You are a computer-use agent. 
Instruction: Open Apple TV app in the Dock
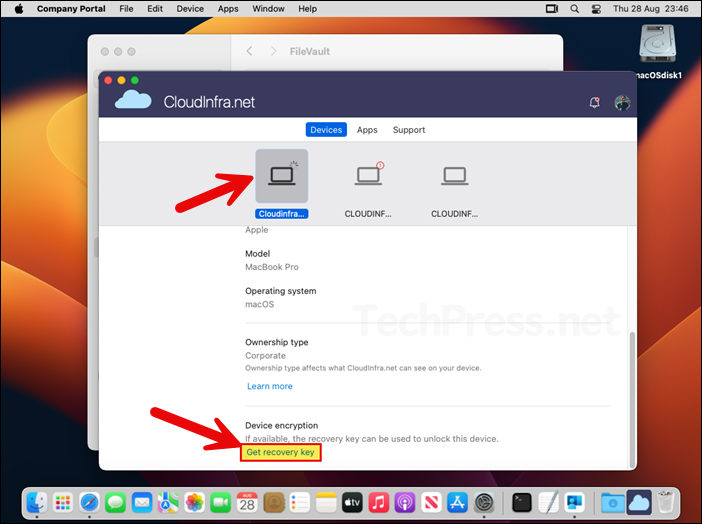click(x=352, y=503)
